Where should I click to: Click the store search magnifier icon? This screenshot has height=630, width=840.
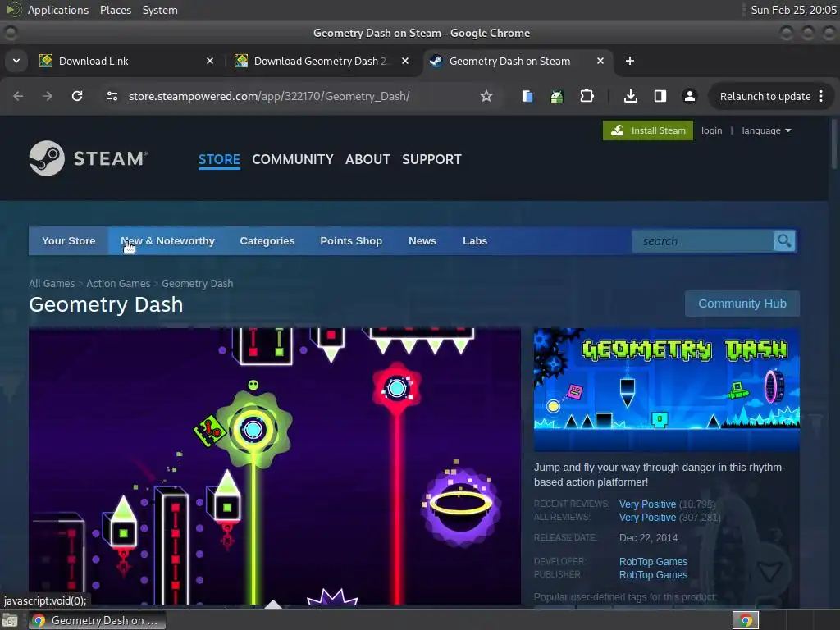click(x=784, y=241)
